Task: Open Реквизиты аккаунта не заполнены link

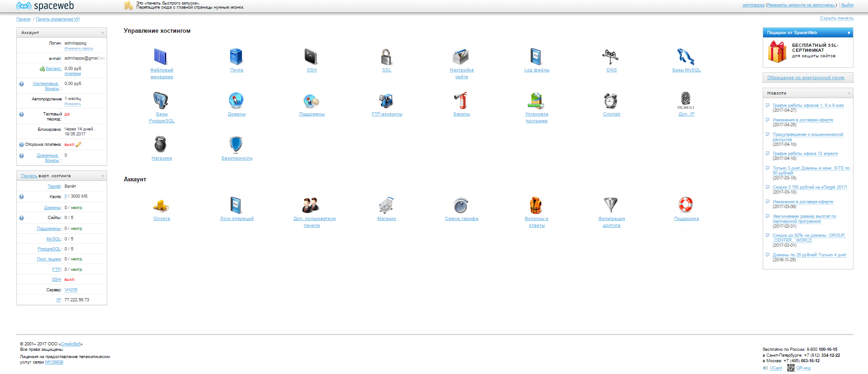Action: click(801, 5)
